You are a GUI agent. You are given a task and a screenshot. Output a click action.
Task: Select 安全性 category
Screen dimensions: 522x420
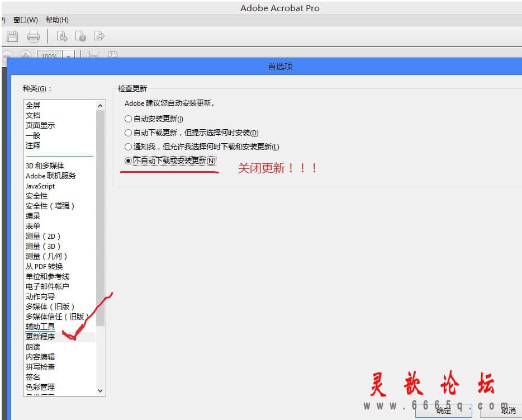pyautogui.click(x=37, y=196)
